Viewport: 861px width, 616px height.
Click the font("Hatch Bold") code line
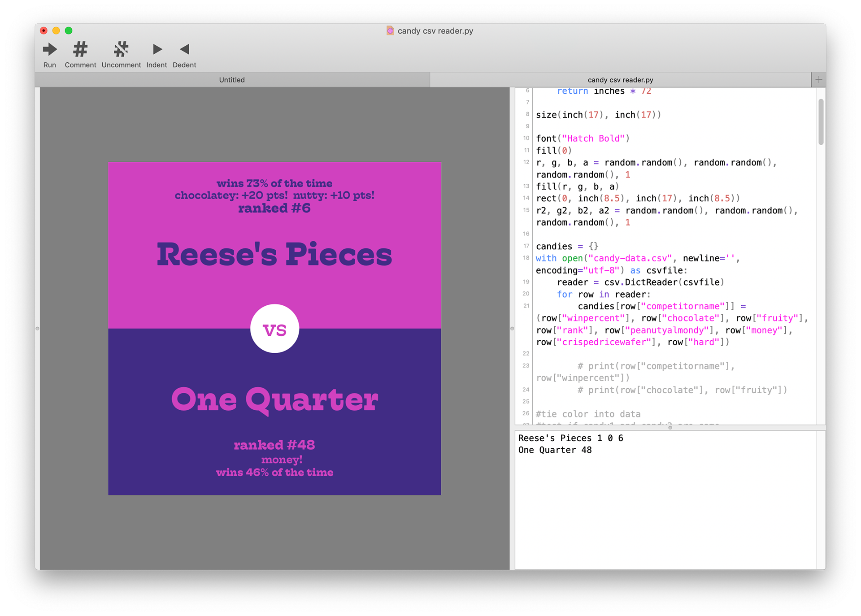(583, 139)
